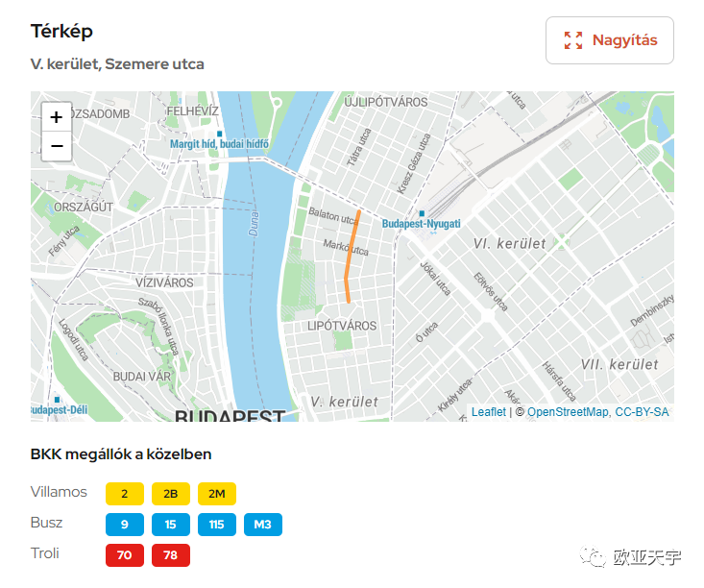This screenshot has height=588, width=704.
Task: Select bus line 115 badge
Action: pos(217,525)
